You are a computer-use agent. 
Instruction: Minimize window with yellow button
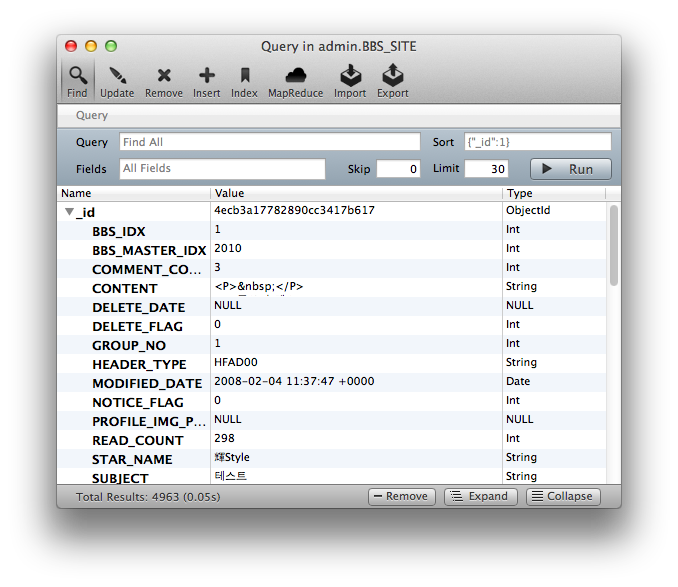91,46
